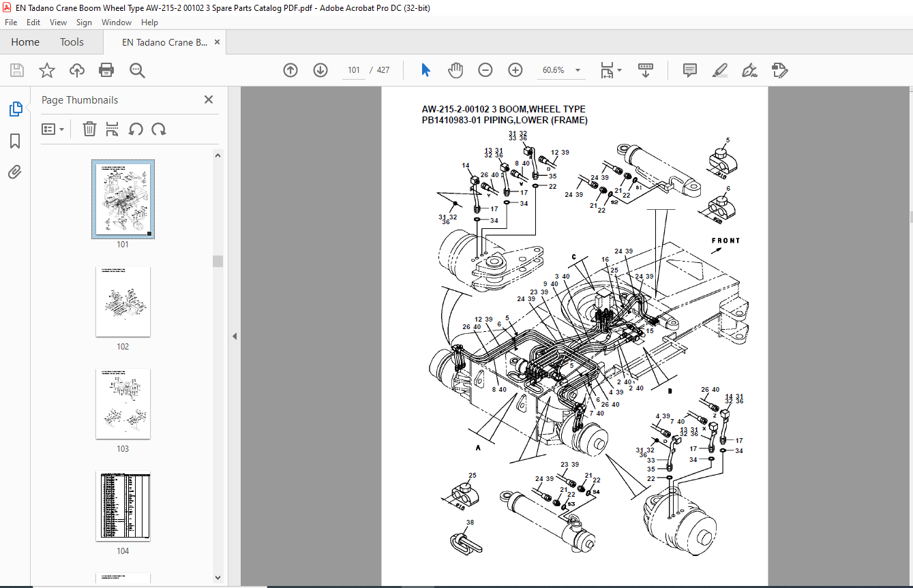The height and width of the screenshot is (588, 913).
Task: Open the Sign menu
Action: click(84, 22)
